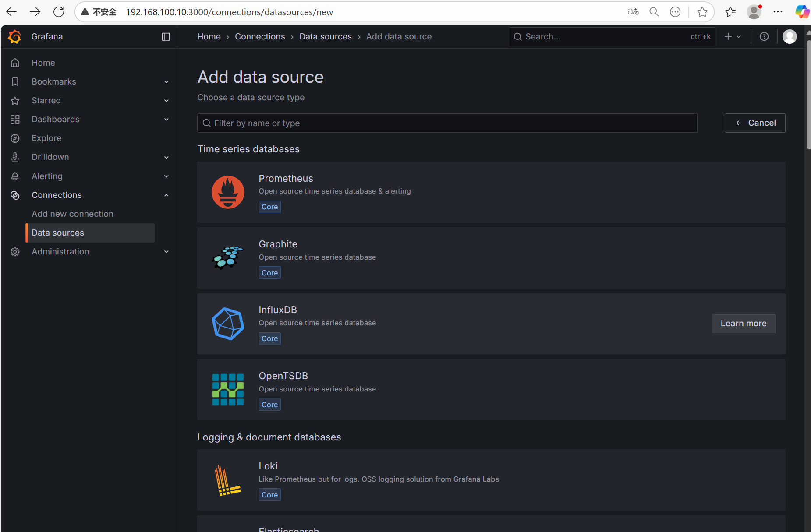811x532 pixels.
Task: Click Learn more on InfluxDB card
Action: 744,324
